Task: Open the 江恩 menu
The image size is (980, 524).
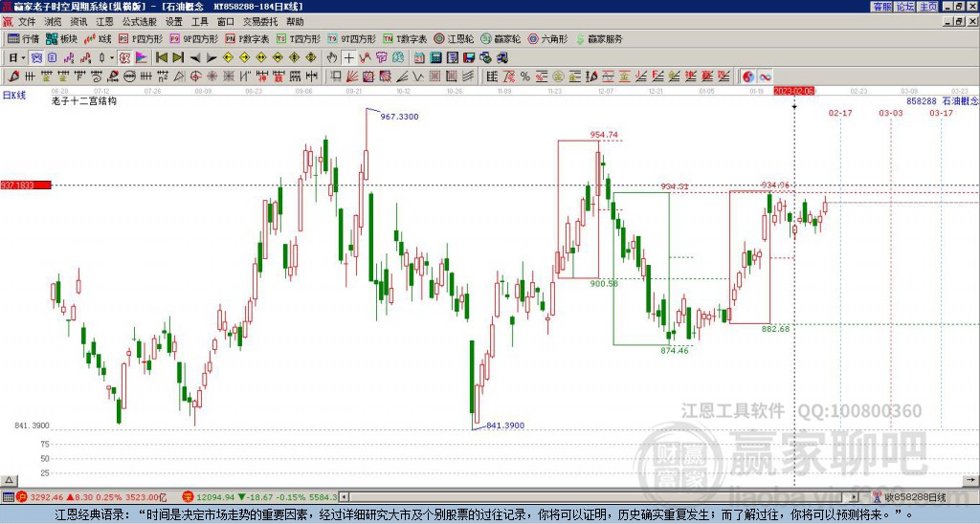Action: pos(104,22)
